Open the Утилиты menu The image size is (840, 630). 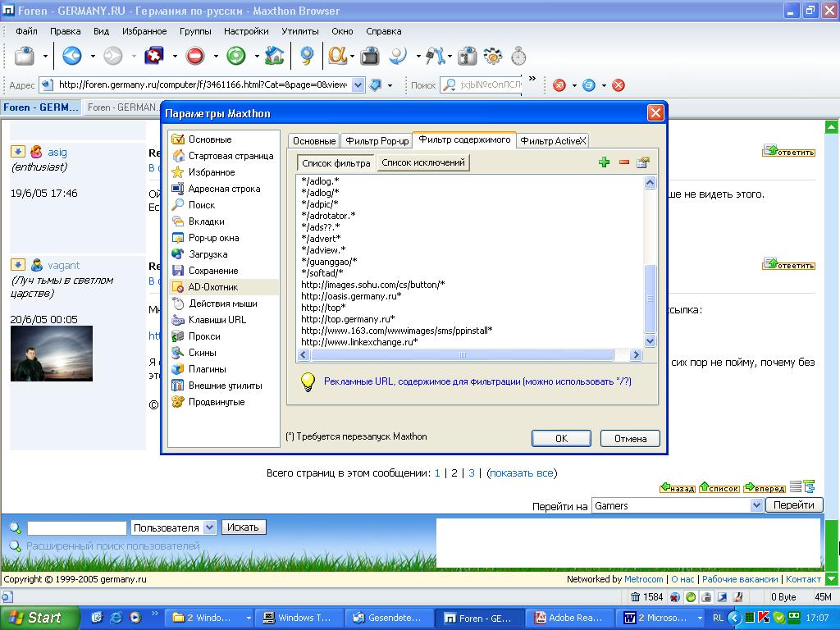[x=300, y=31]
